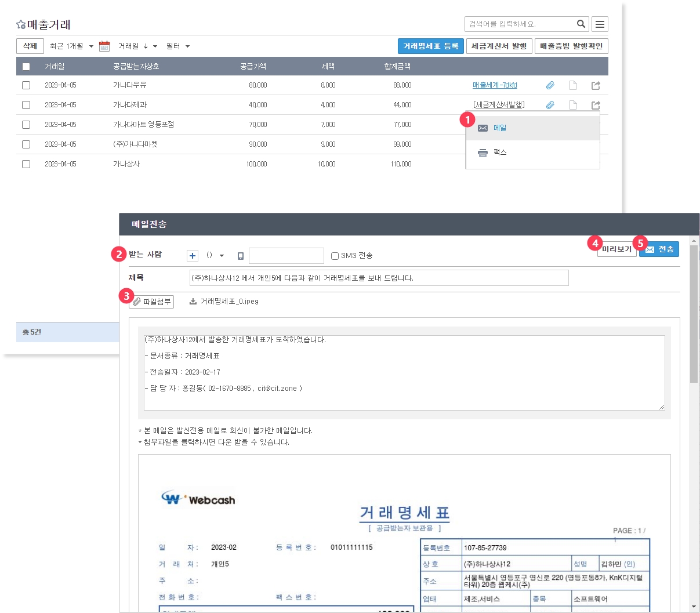Click the paperclip attachment icon for 가나다우유
The height and width of the screenshot is (613, 700).
click(x=550, y=85)
